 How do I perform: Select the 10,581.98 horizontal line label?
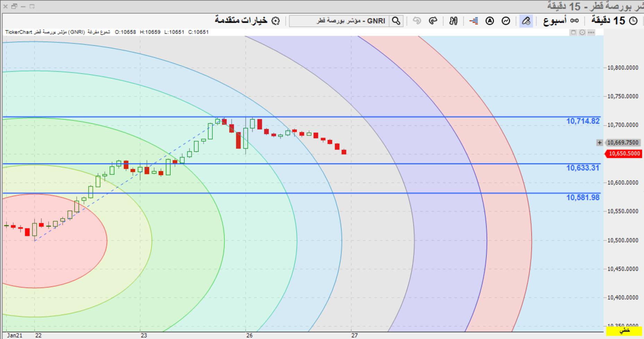[583, 197]
